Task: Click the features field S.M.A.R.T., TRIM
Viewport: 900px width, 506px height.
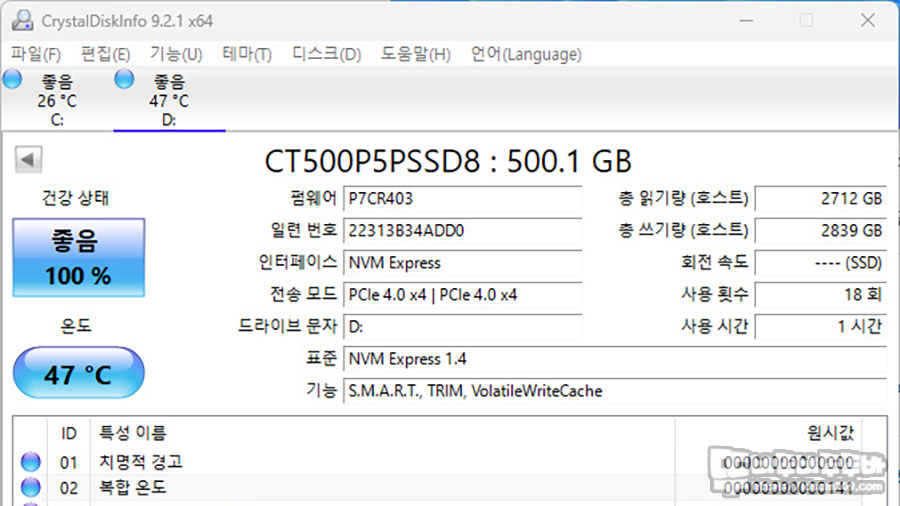Action: [x=615, y=391]
